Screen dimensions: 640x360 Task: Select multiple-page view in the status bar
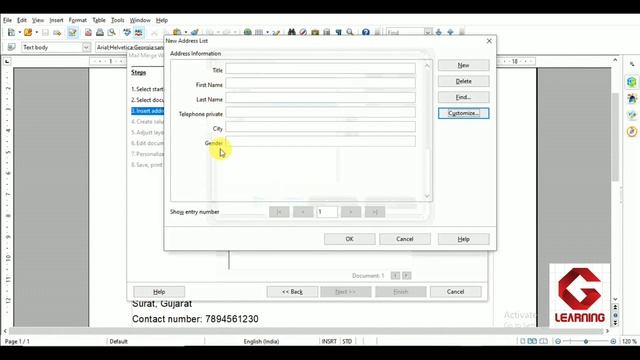[532, 341]
